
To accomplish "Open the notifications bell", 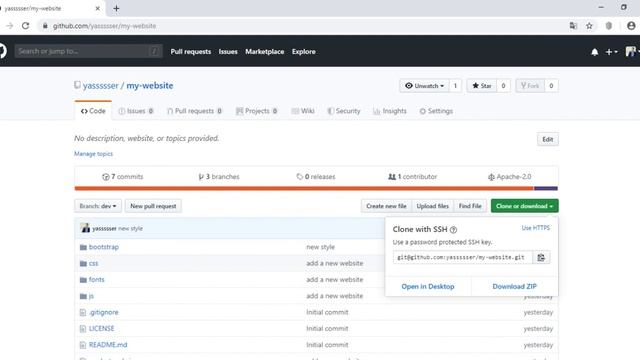I will pyautogui.click(x=595, y=52).
